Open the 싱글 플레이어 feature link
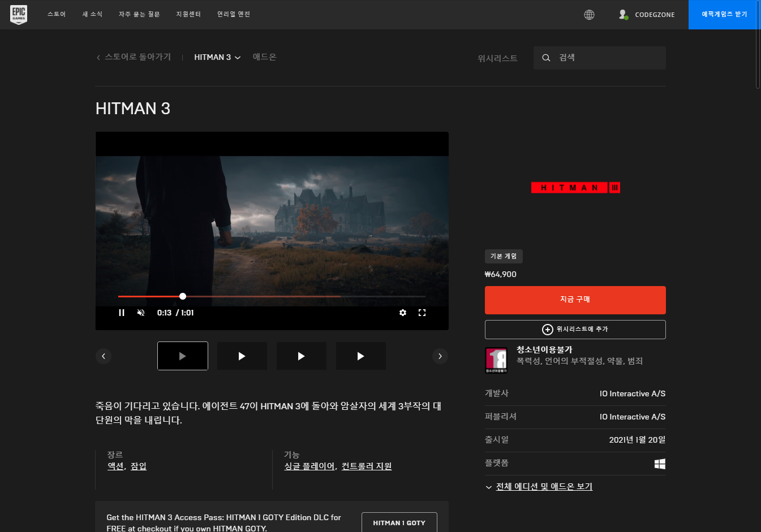This screenshot has height=532, width=761. pyautogui.click(x=309, y=466)
